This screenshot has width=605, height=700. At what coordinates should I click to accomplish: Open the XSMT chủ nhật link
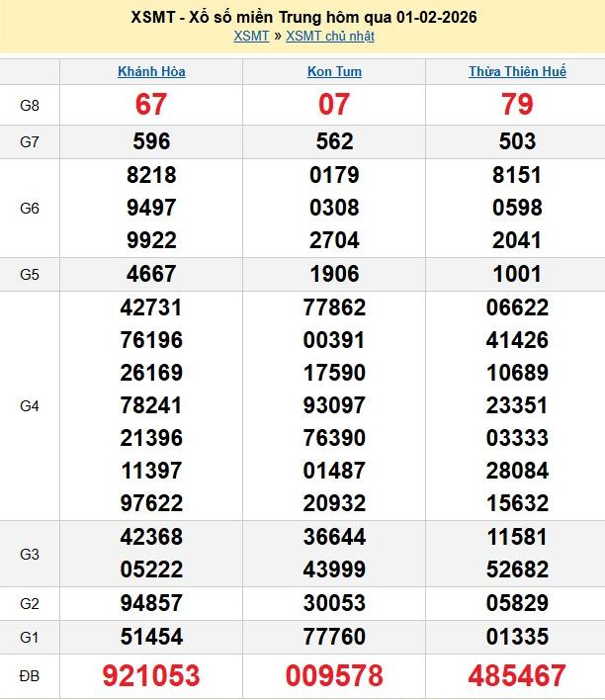[x=330, y=37]
